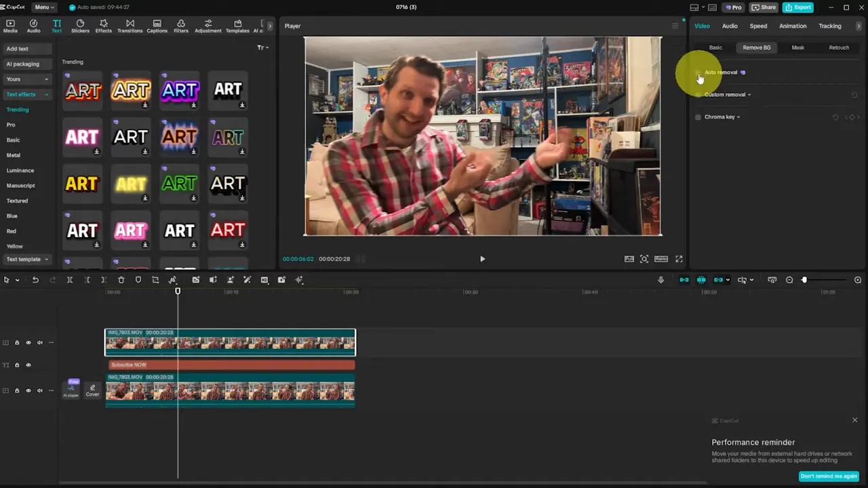Select the Split tool in the timeline toolbar
This screenshot has height=488, width=868.
coord(70,280)
